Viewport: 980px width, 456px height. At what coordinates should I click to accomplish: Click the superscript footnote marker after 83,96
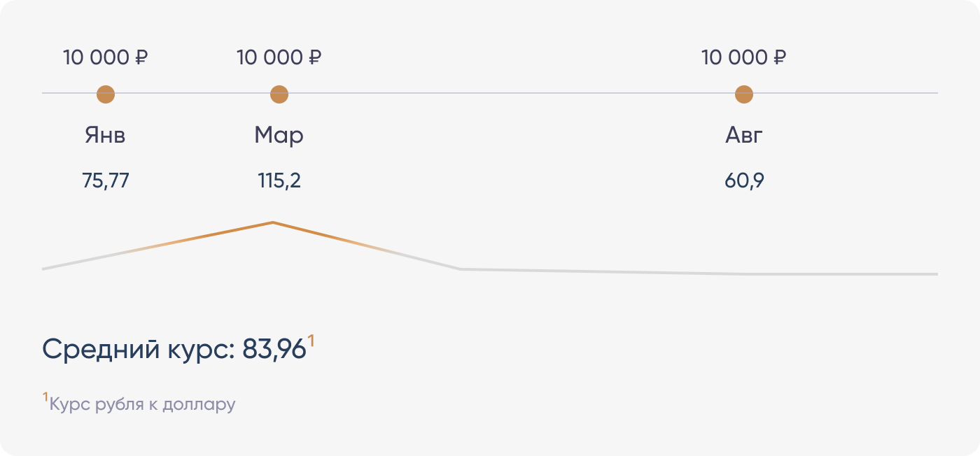(311, 341)
